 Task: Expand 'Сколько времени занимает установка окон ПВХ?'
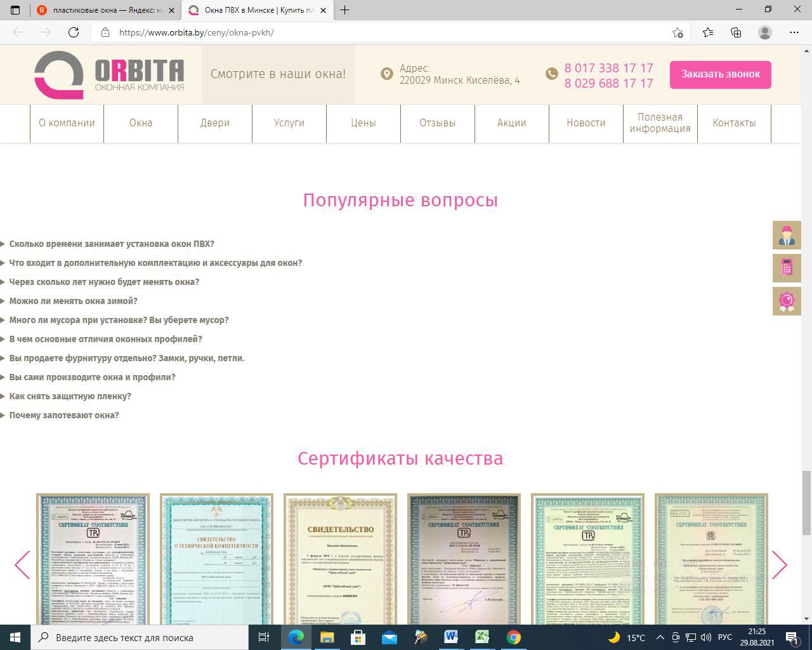pyautogui.click(x=112, y=244)
